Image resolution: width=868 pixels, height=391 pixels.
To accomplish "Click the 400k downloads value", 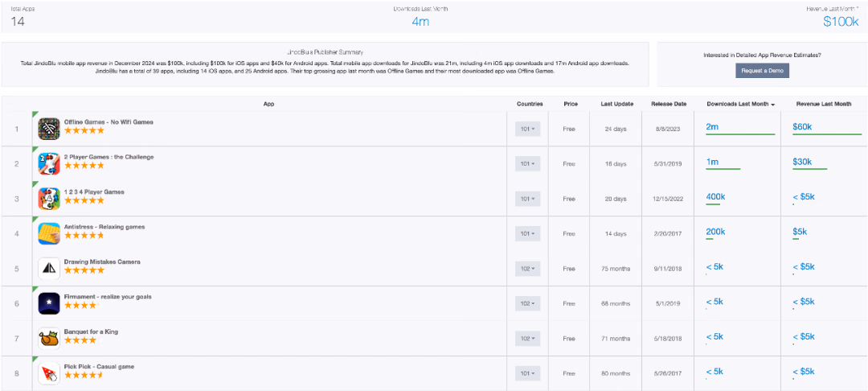I will pyautogui.click(x=716, y=196).
